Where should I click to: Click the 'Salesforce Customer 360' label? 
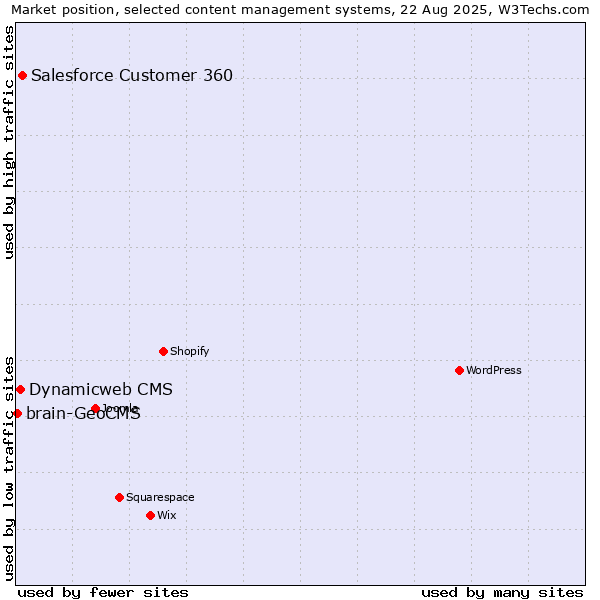coord(132,75)
